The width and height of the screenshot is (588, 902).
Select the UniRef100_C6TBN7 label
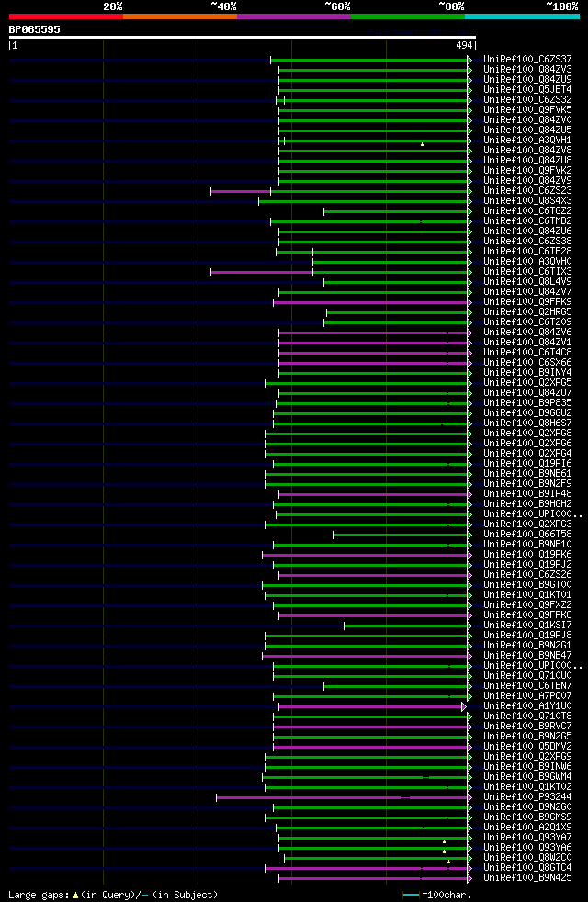[x=527, y=686]
